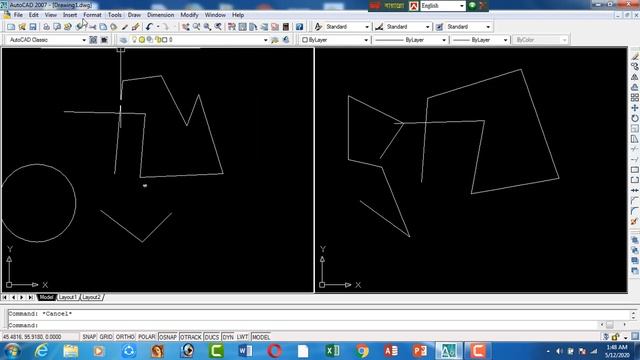Open the ByLayer color control dropdown
The image size is (640, 360).
pyautogui.click(x=366, y=40)
